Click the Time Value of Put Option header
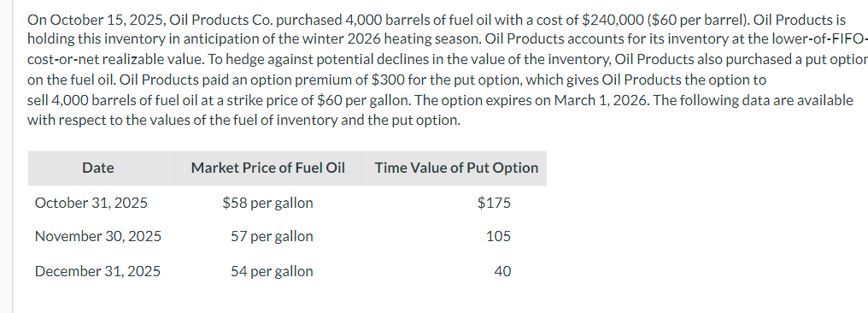868x313 pixels. click(x=456, y=168)
